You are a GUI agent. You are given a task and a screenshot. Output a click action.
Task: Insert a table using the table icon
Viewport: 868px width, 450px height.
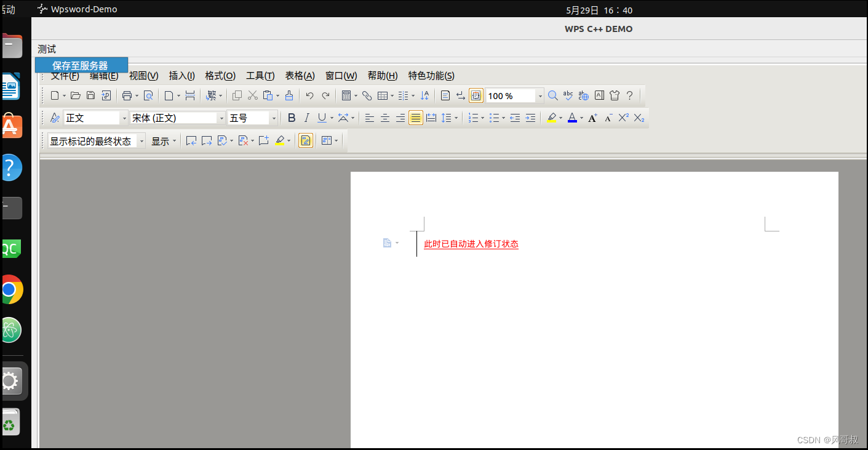(383, 95)
